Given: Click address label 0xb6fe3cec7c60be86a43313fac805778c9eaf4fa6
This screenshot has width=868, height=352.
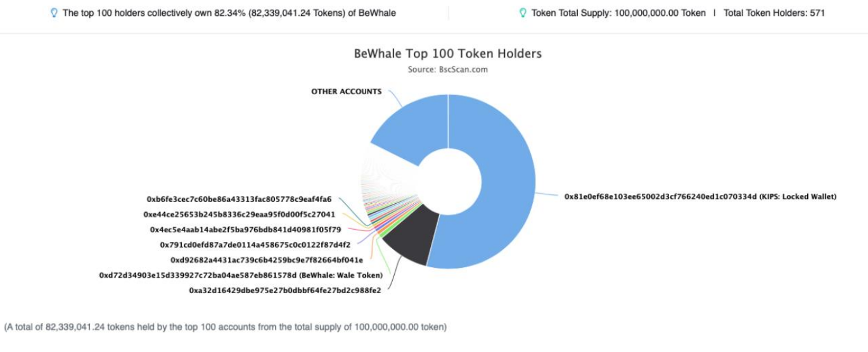Looking at the screenshot, I should pyautogui.click(x=239, y=199).
